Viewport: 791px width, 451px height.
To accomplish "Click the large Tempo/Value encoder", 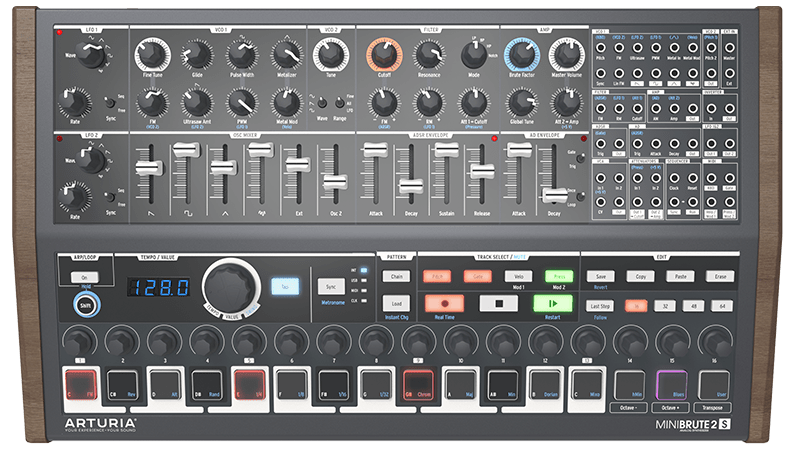I will (231, 287).
